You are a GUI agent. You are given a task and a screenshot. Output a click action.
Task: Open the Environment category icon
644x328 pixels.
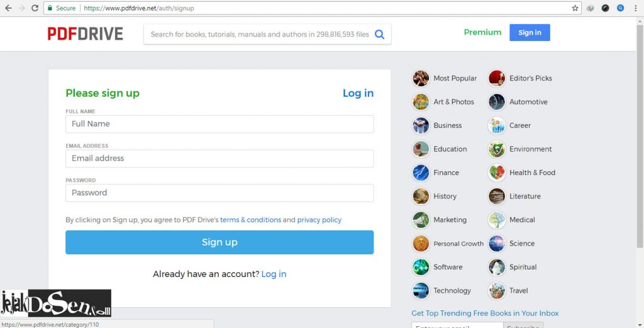(x=497, y=149)
